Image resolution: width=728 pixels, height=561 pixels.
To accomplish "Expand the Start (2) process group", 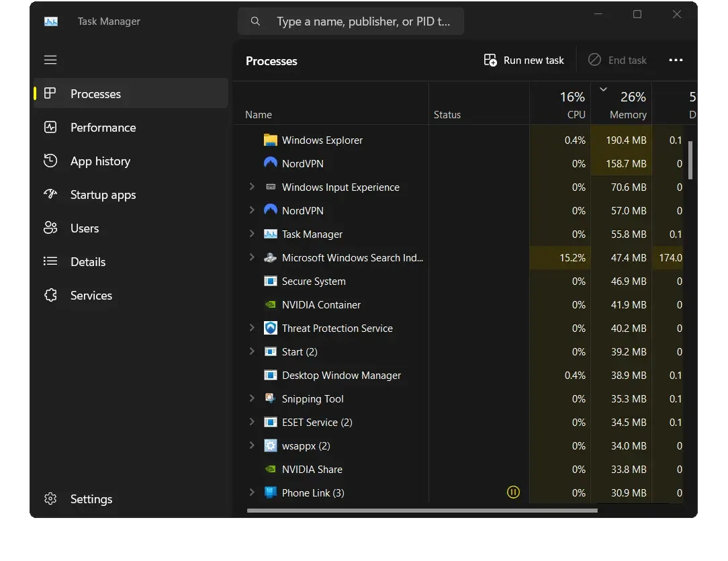I will point(252,351).
